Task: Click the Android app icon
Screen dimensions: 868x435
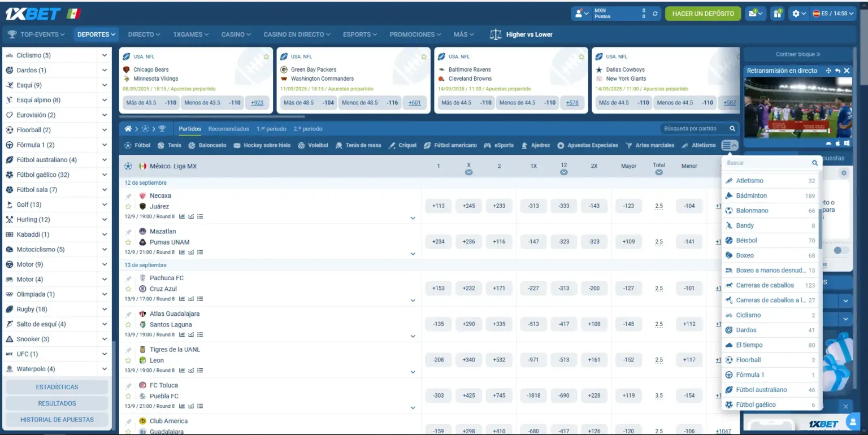Action: (x=829, y=143)
